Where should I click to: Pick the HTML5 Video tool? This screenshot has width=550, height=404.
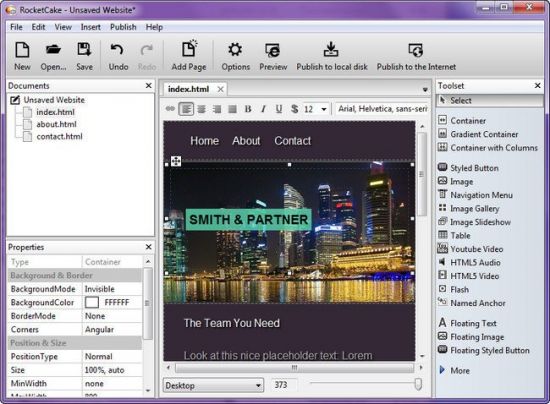click(x=469, y=276)
